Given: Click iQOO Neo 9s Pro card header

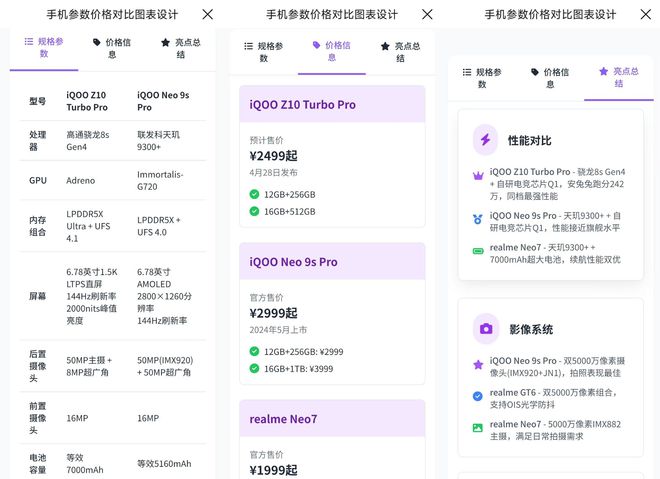Looking at the screenshot, I should pos(332,261).
